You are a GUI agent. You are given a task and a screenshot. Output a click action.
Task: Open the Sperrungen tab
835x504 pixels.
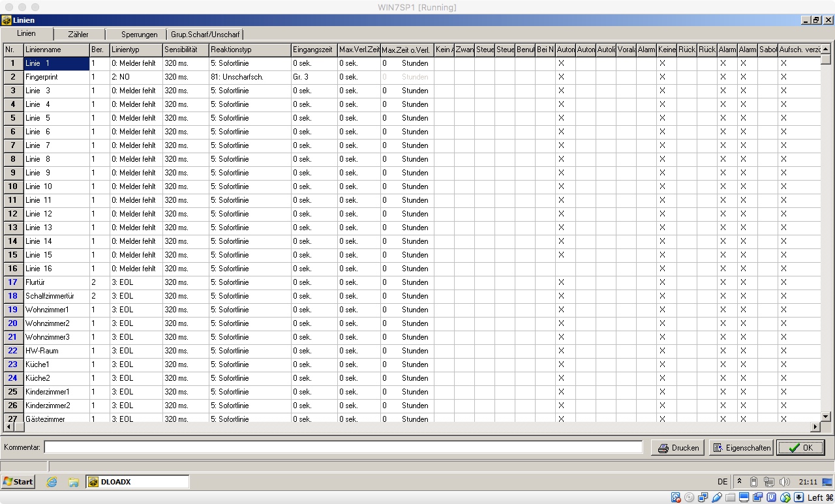[x=139, y=34]
